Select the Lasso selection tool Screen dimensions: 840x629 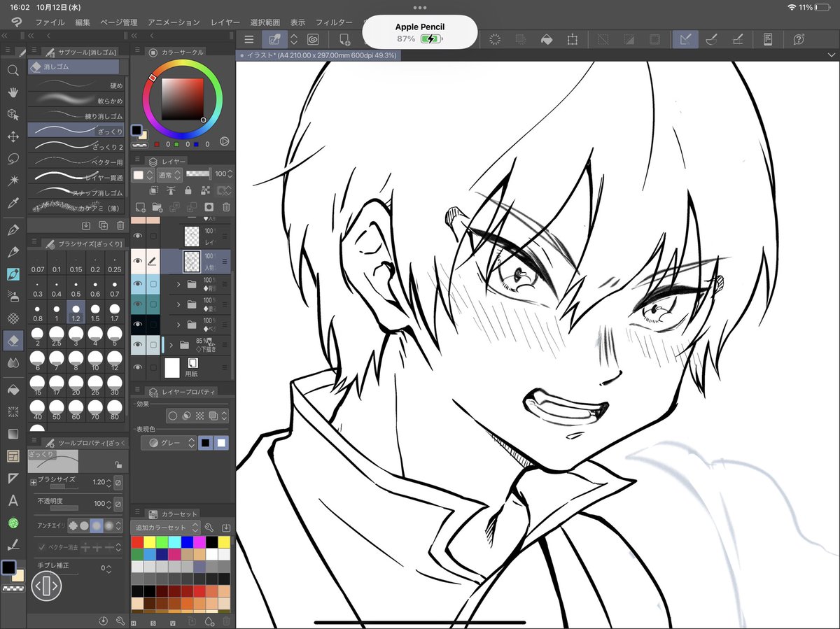[13, 159]
